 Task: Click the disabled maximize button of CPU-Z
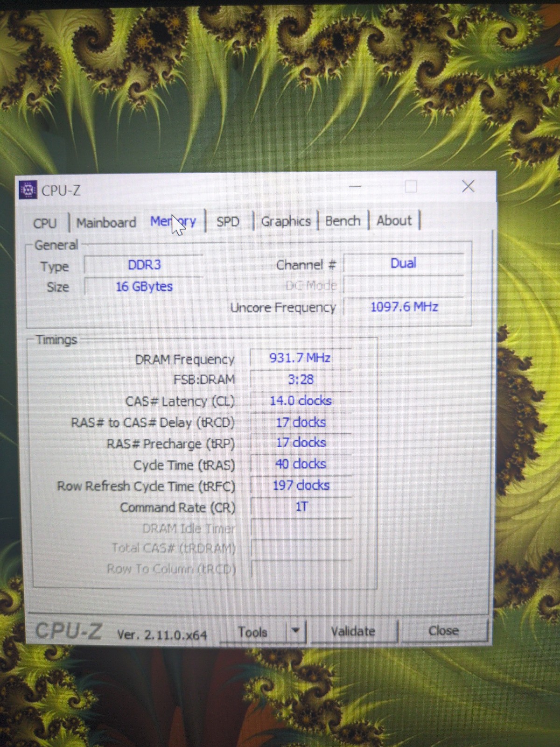coord(411,187)
